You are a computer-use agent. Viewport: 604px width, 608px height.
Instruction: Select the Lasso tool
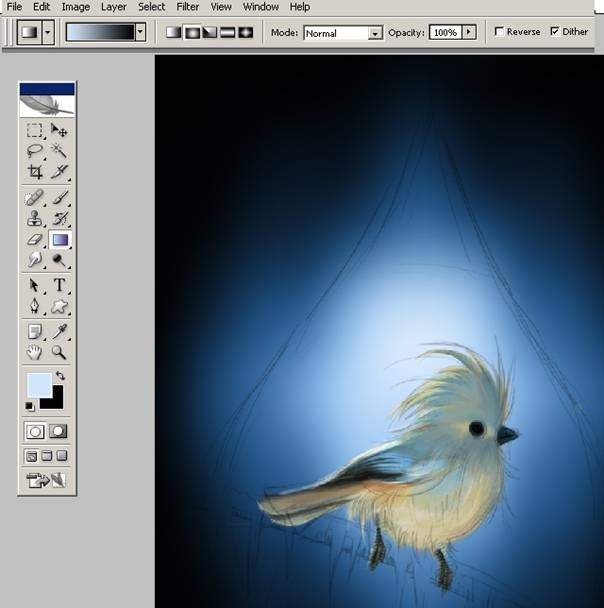(35, 150)
